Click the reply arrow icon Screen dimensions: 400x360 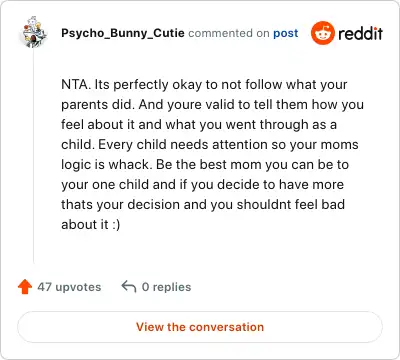pos(129,287)
